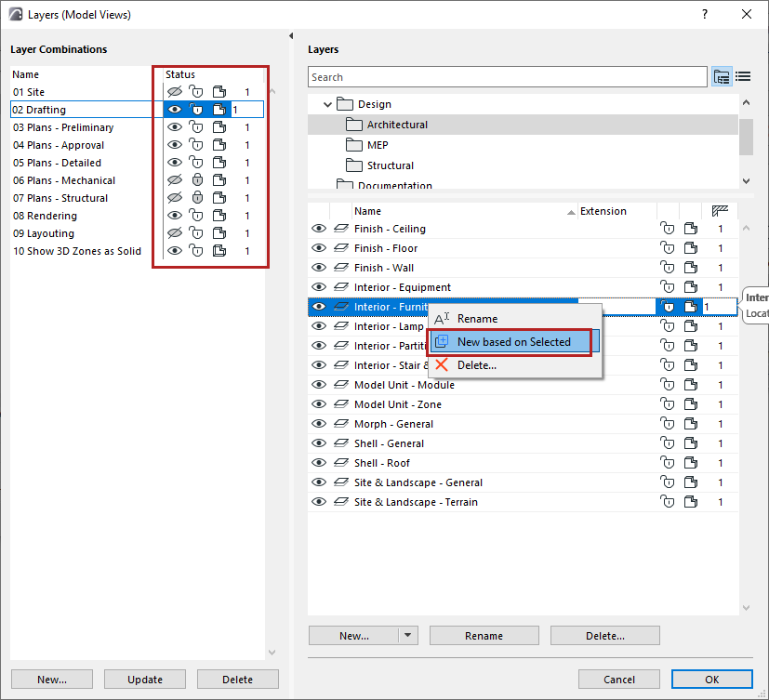
Task: Click the Delete button under Layer Combinations
Action: point(238,680)
